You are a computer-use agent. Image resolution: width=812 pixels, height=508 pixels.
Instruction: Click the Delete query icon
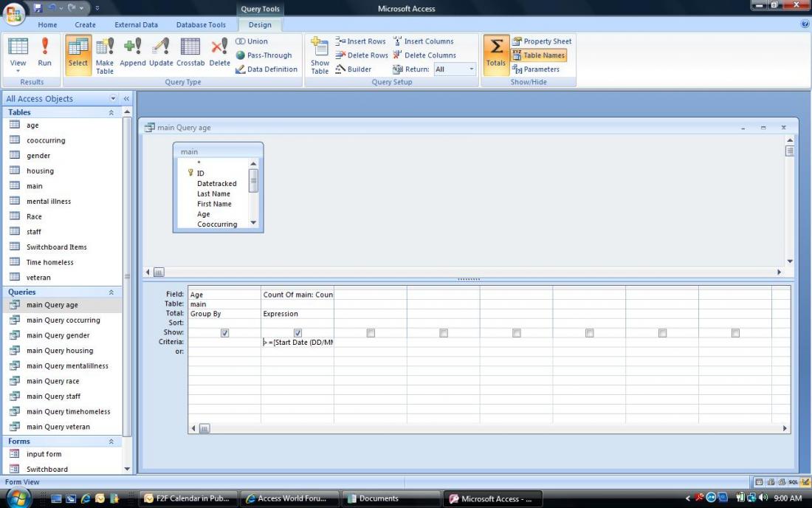[219, 54]
